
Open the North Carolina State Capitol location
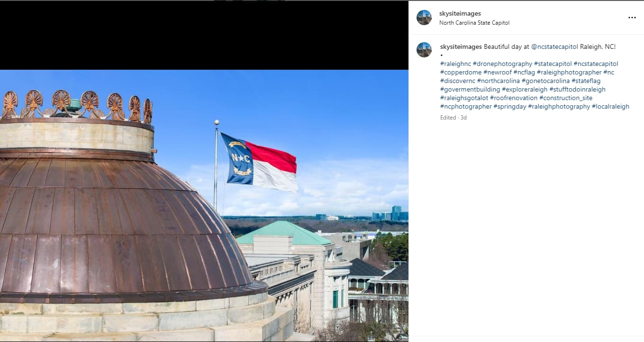474,23
